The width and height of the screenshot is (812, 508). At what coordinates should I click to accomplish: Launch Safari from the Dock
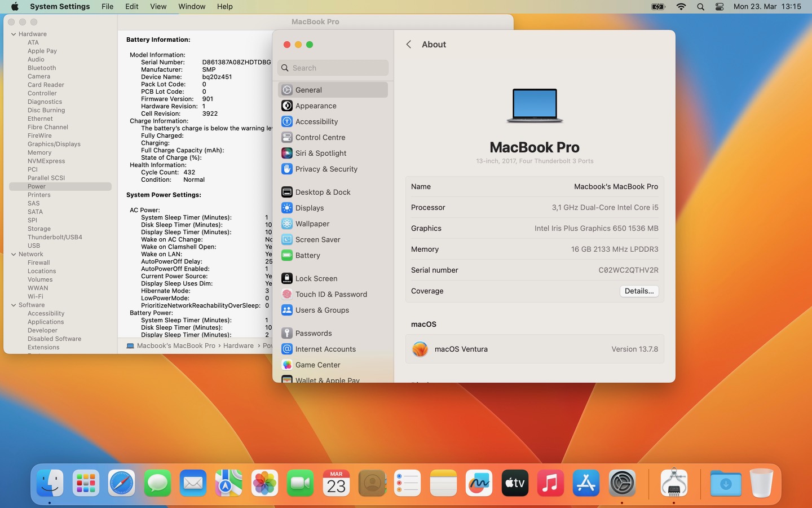[121, 483]
